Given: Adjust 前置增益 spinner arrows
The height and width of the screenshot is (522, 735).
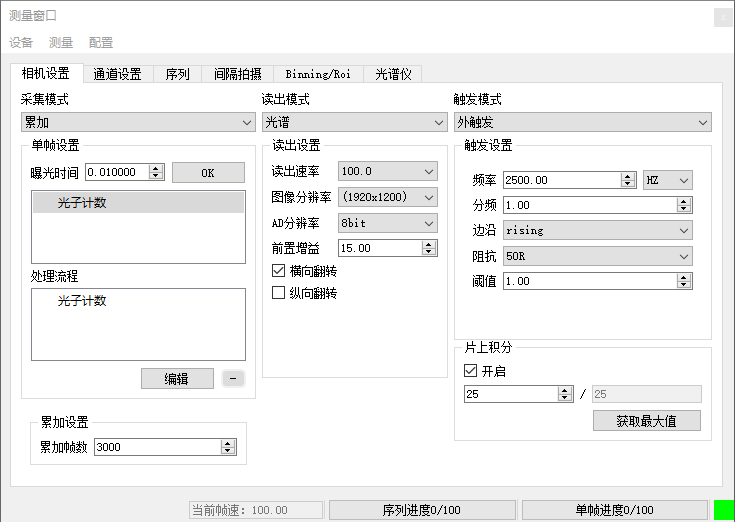Looking at the screenshot, I should click(x=429, y=247).
